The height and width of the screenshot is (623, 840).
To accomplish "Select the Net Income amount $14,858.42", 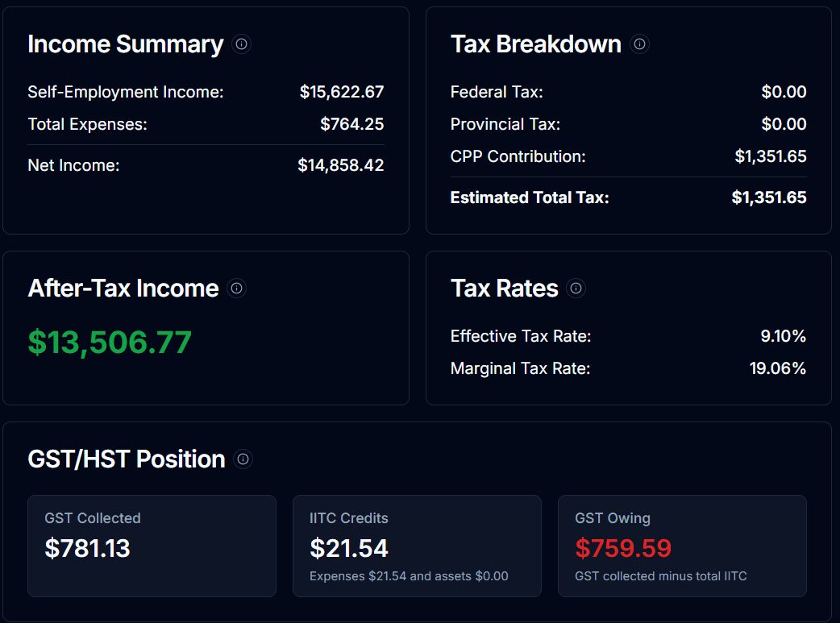I will pos(341,164).
